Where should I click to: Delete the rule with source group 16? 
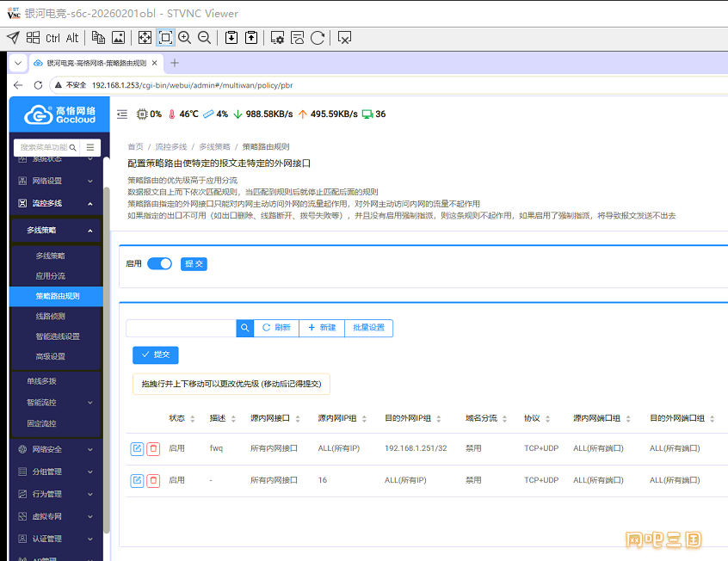tap(153, 480)
